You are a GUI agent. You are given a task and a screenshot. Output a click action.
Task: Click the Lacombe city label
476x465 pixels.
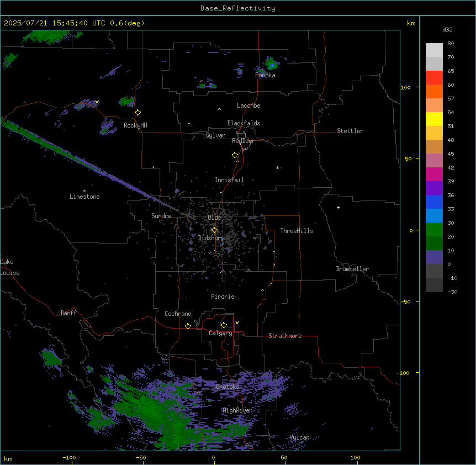tap(248, 105)
